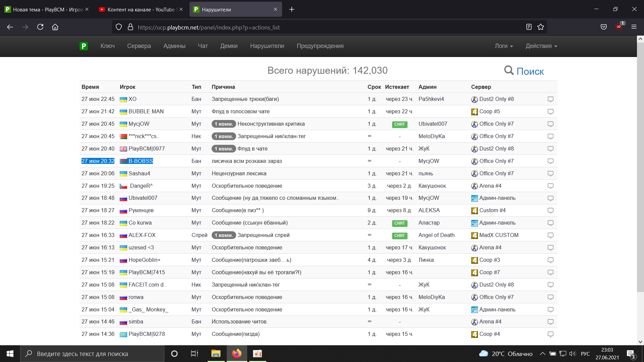Click the browser URL address field
Image resolution: width=644 pixels, height=362 pixels.
(329, 27)
